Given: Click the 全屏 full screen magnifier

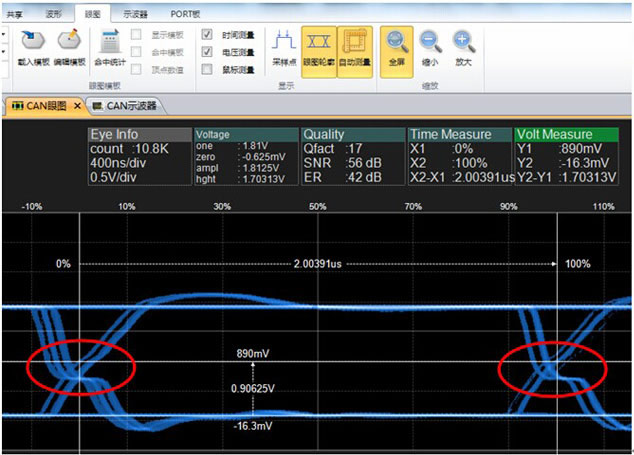Looking at the screenshot, I should click(x=398, y=45).
